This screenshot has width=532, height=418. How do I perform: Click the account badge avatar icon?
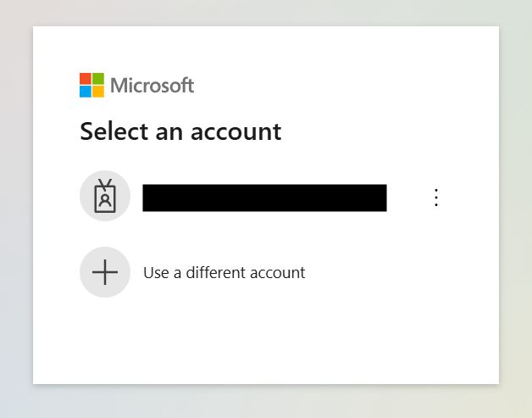[104, 197]
